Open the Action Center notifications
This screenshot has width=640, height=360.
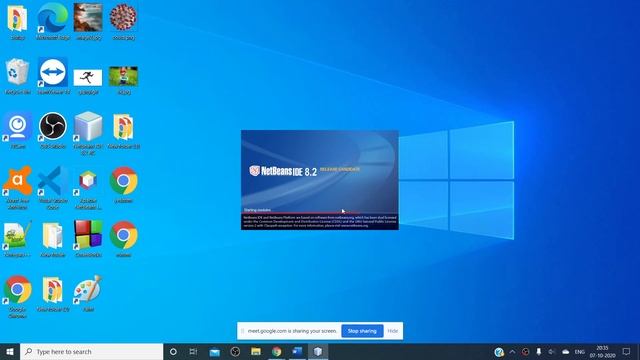627,352
